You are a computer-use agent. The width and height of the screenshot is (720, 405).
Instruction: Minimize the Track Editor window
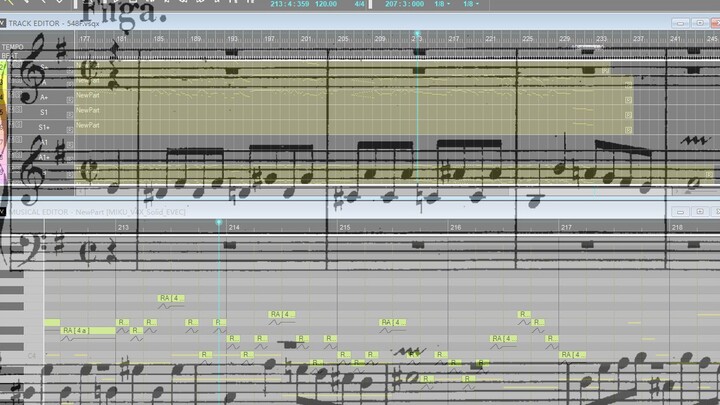[x=680, y=23]
